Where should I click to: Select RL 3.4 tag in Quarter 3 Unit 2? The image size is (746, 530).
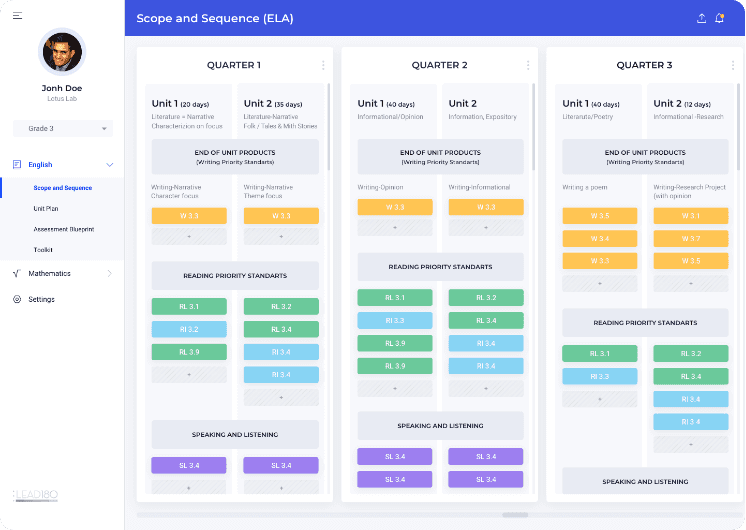coord(691,376)
